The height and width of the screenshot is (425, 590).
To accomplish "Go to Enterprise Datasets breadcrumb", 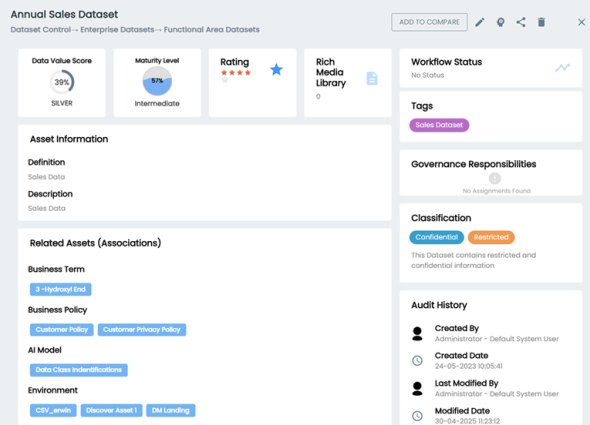I will click(x=117, y=30).
